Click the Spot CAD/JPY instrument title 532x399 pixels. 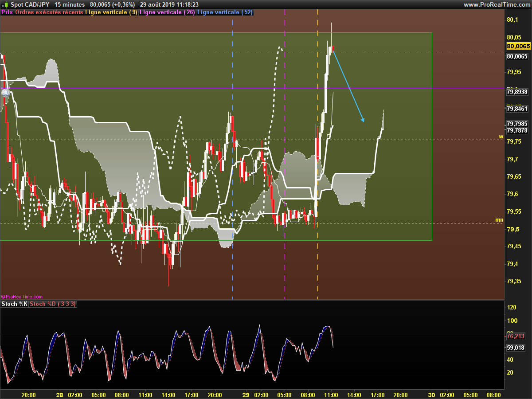point(30,4)
